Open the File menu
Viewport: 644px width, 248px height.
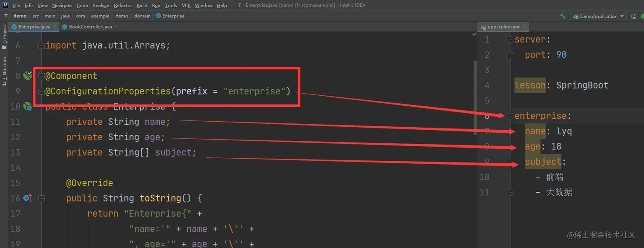pos(17,6)
